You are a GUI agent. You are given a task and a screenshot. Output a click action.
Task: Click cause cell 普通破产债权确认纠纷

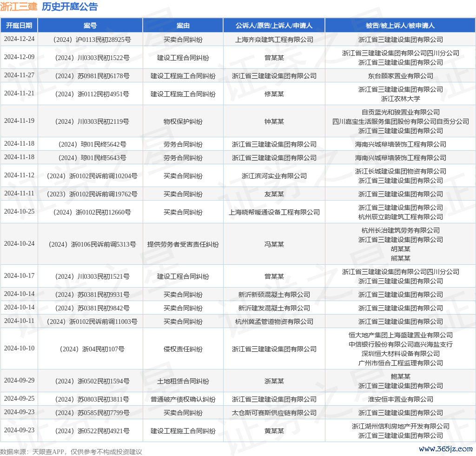[x=183, y=400]
